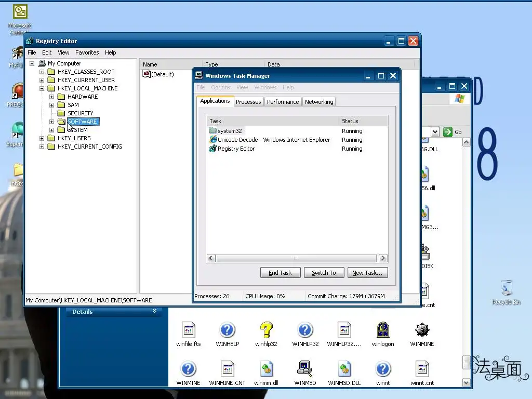532x399 pixels.
Task: Collapse the My Computer registry node
Action: pos(32,63)
